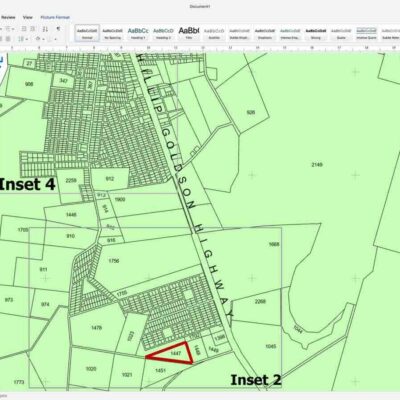Apply the Heading 1 style

[x=138, y=33]
